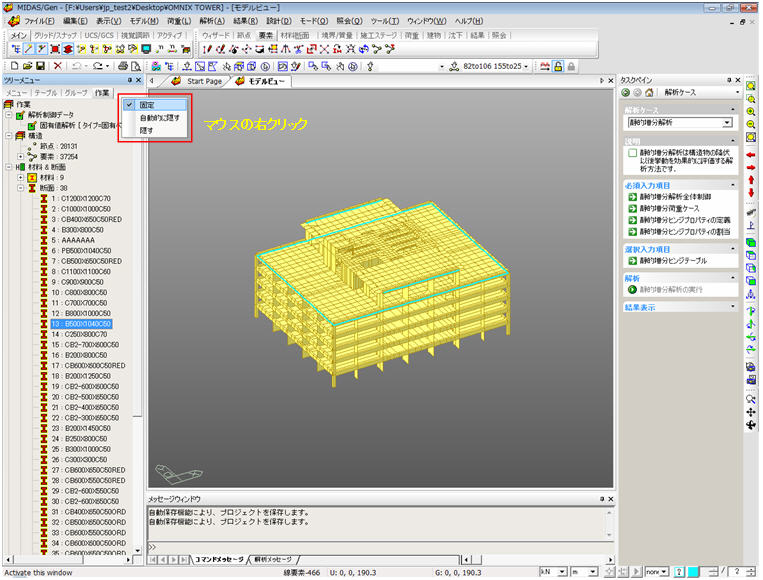The height and width of the screenshot is (580, 763).
Task: Switch to the グリッド/スナップ toolbar tab
Action: [55, 36]
